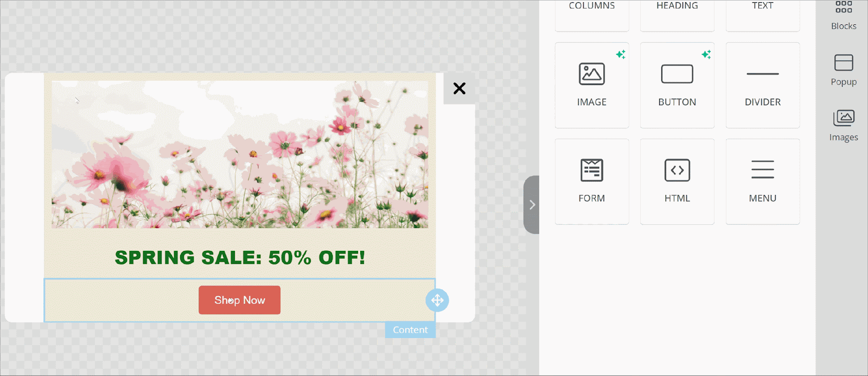This screenshot has height=376, width=868.
Task: Insert a Divider block
Action: click(763, 85)
